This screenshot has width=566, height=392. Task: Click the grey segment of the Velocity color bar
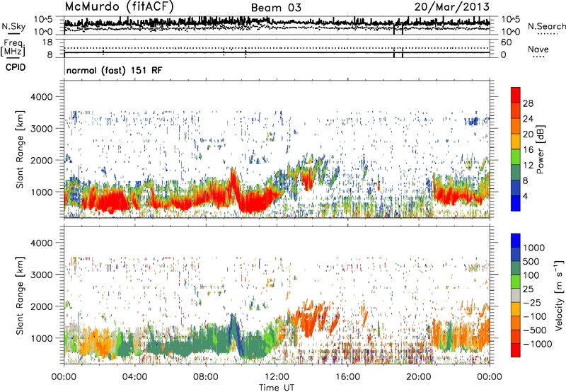point(516,296)
